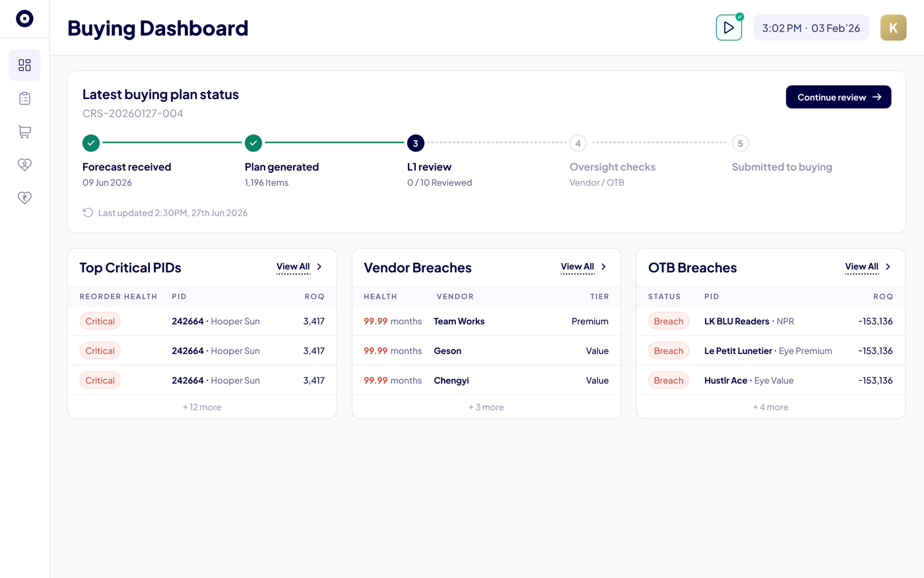Click the TIER column header
The image size is (924, 578).
click(599, 297)
